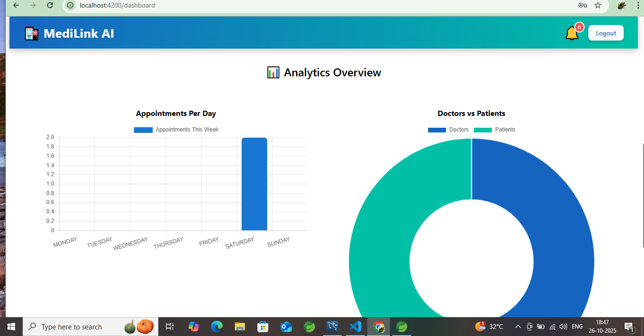The width and height of the screenshot is (644, 336).
Task: Click the MediLink AI brand title
Action: pos(79,33)
